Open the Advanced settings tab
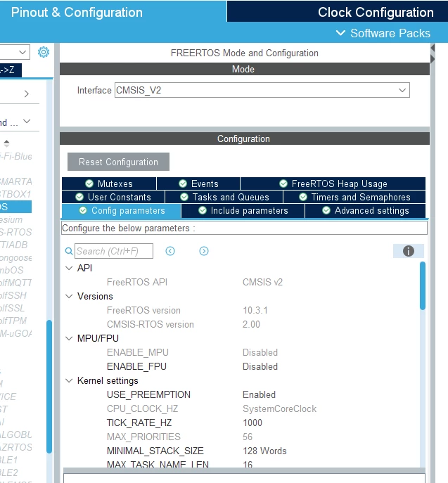Viewport: 448px width, 483px height. [x=366, y=211]
